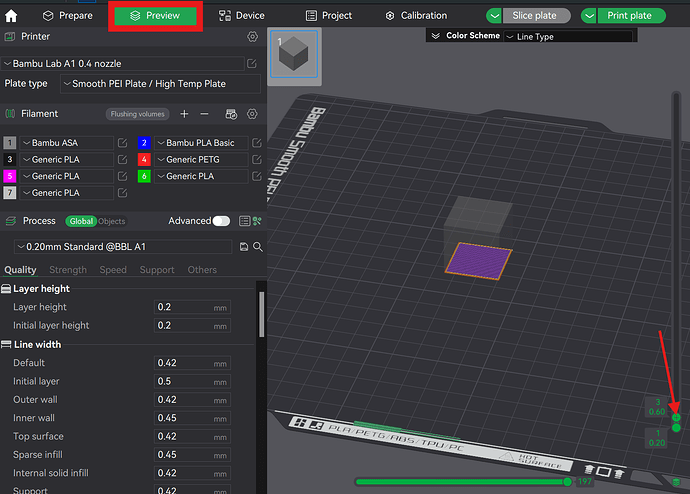Click the settings panel vertical scrollbar

coord(262,315)
